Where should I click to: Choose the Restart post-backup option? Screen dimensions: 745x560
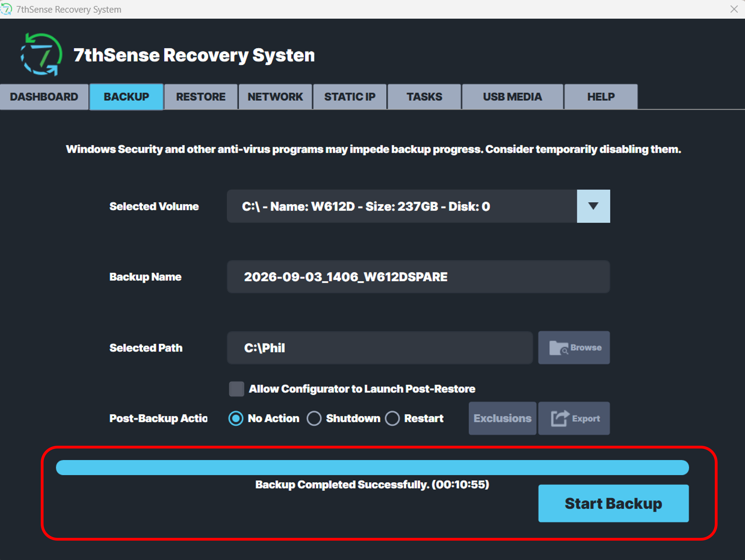[392, 418]
